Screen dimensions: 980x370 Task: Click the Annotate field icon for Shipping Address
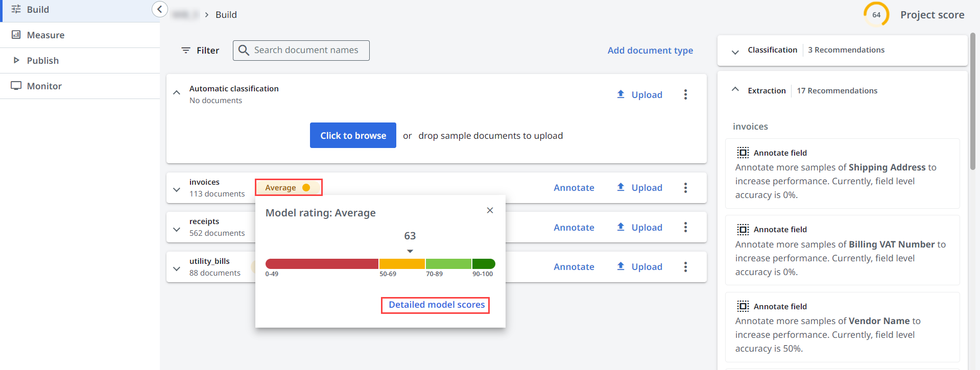click(x=743, y=153)
